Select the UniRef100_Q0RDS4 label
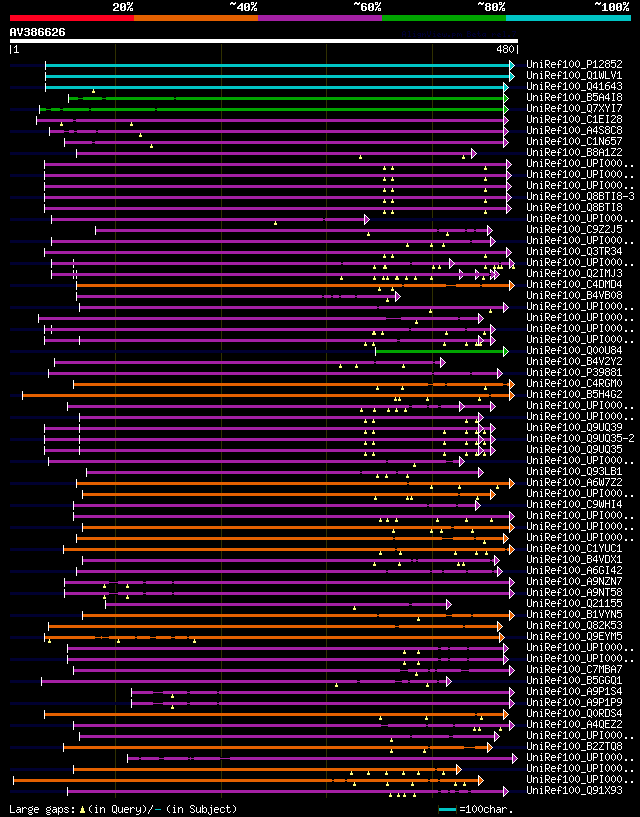640x817 pixels. click(x=574, y=713)
